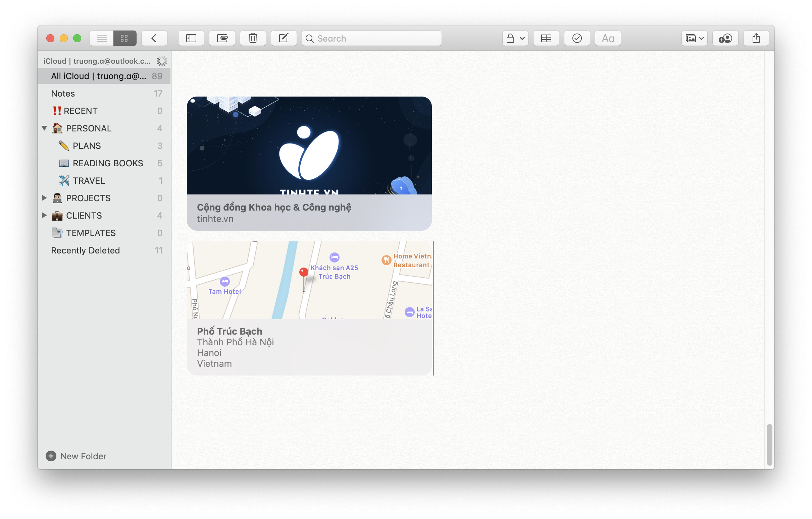Collapse the PERSONAL folder
Viewport: 812px width, 519px height.
pos(44,128)
